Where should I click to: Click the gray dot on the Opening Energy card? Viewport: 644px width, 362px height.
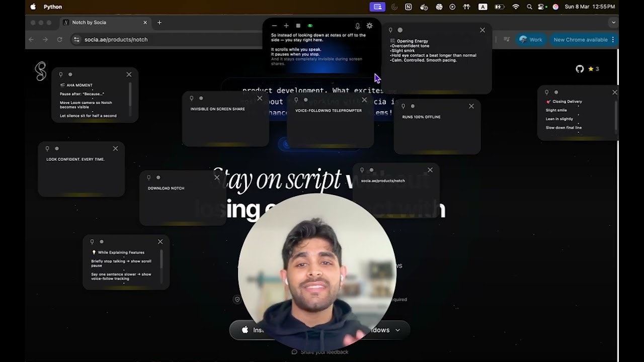coord(400,30)
